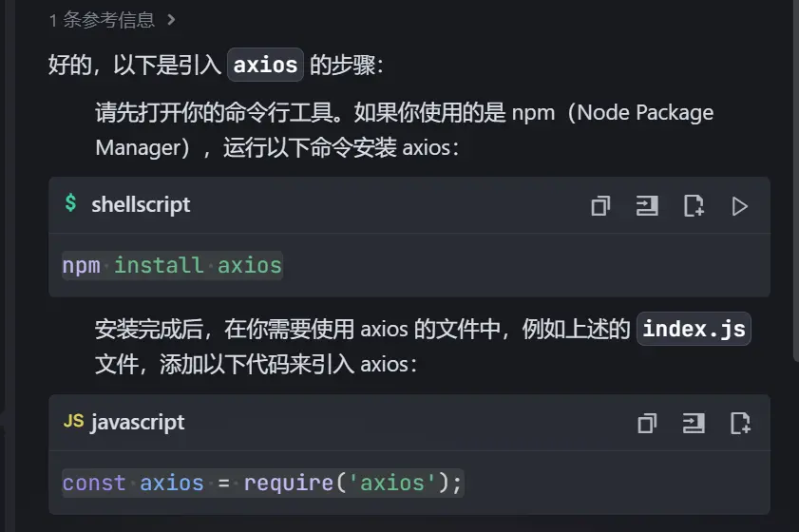This screenshot has height=532, width=799.
Task: Open the index.js inline file reference
Action: click(x=694, y=330)
